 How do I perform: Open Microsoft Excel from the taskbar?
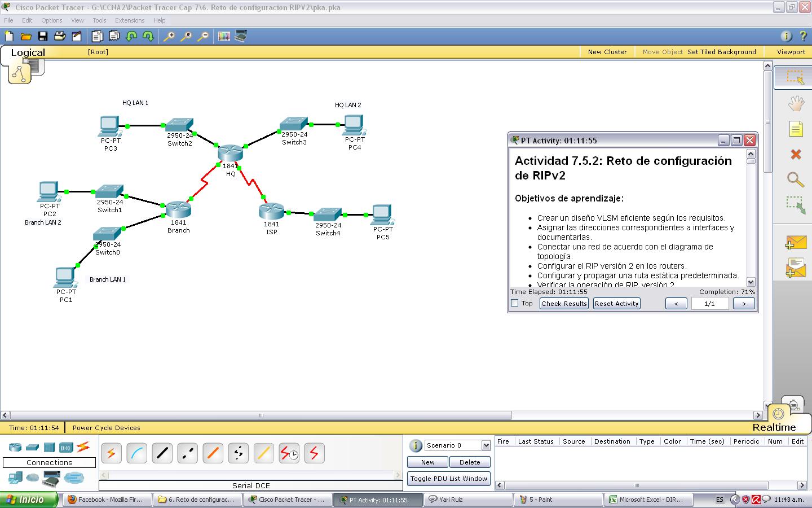(x=648, y=499)
